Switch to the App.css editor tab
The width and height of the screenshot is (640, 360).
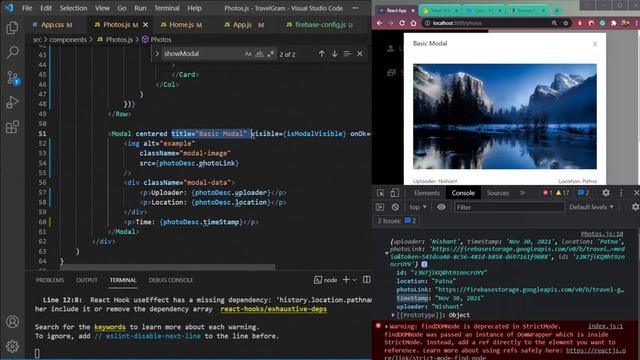(x=52, y=25)
